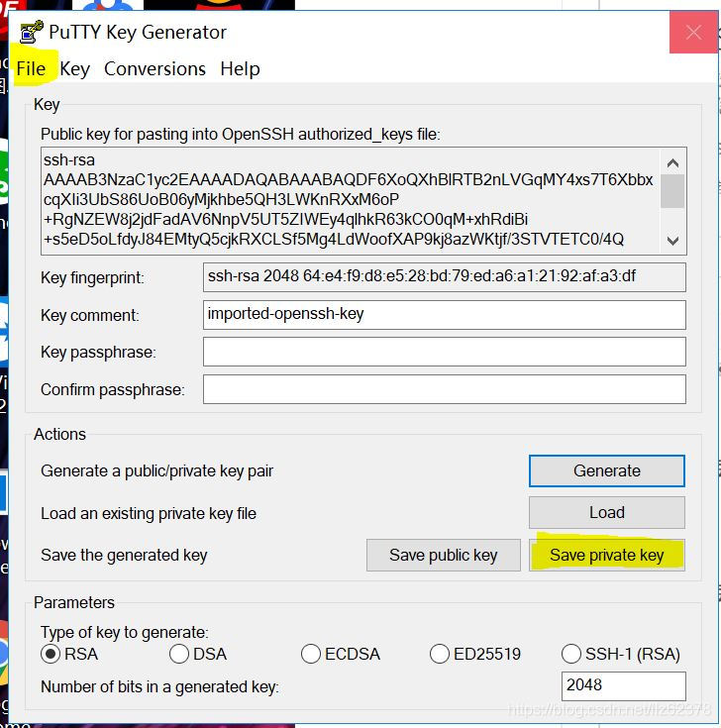
Task: Select the ECDSA key type
Action: coord(341,654)
